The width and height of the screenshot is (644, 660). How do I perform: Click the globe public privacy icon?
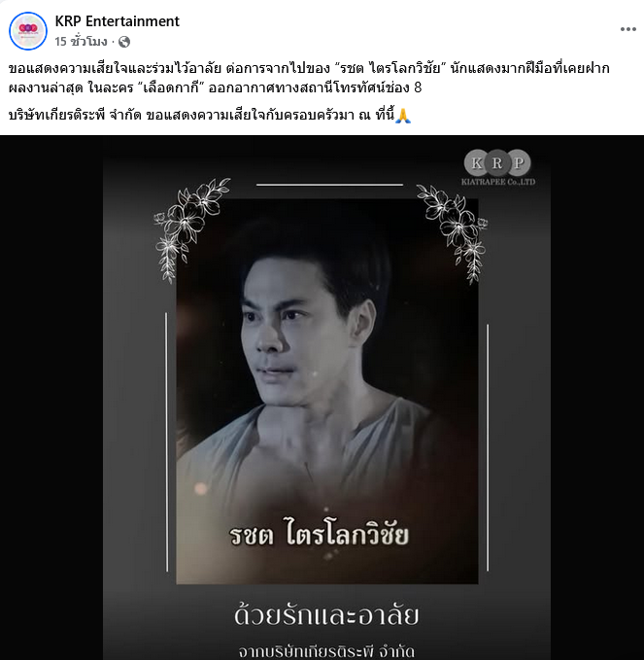[x=124, y=42]
